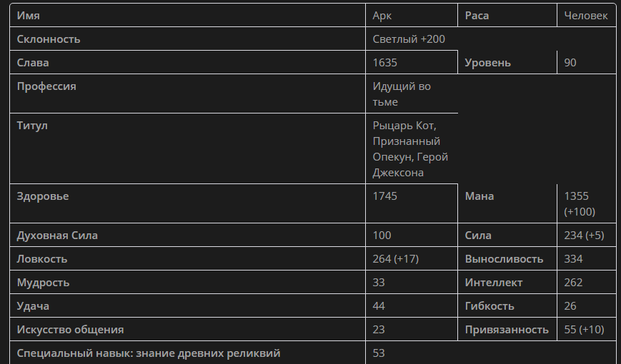
Task: Click the 'Выносливость' label cell
Action: [x=504, y=259]
